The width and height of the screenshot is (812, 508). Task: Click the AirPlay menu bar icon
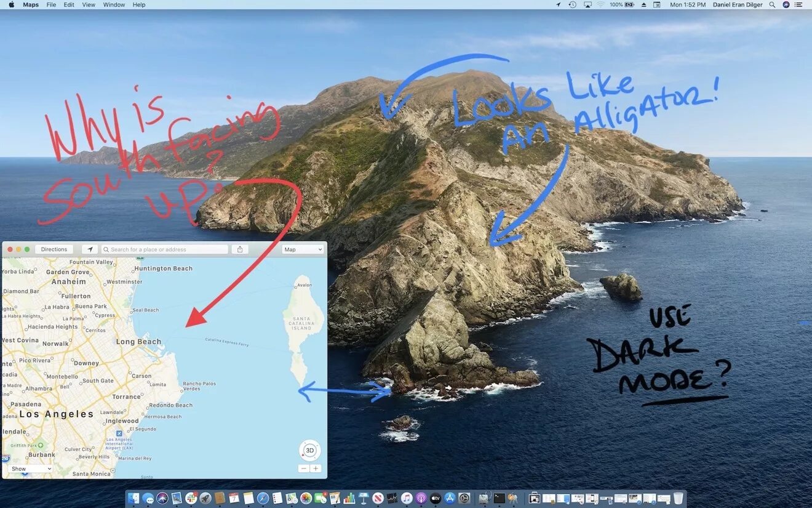click(587, 4)
